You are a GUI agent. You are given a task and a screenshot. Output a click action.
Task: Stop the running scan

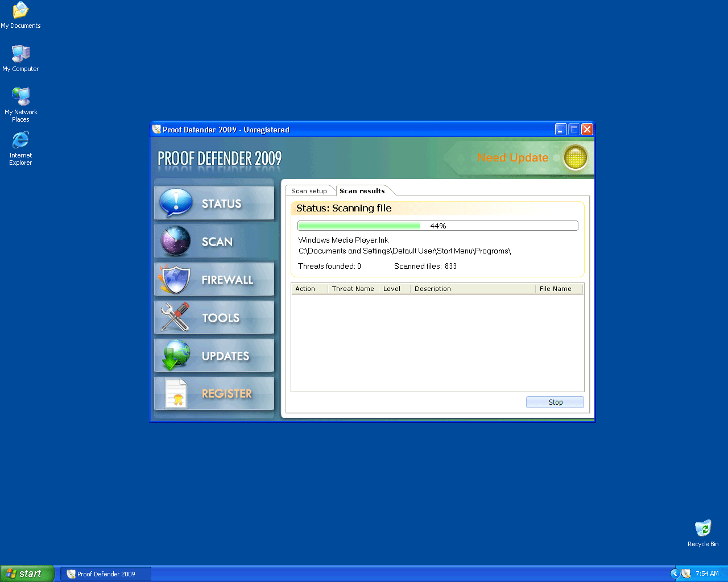click(x=555, y=402)
